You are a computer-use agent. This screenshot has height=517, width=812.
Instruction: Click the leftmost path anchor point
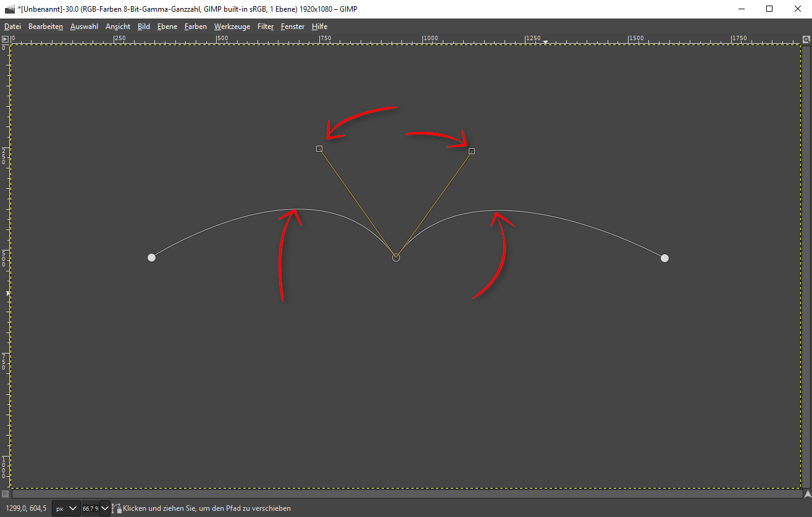coord(151,257)
